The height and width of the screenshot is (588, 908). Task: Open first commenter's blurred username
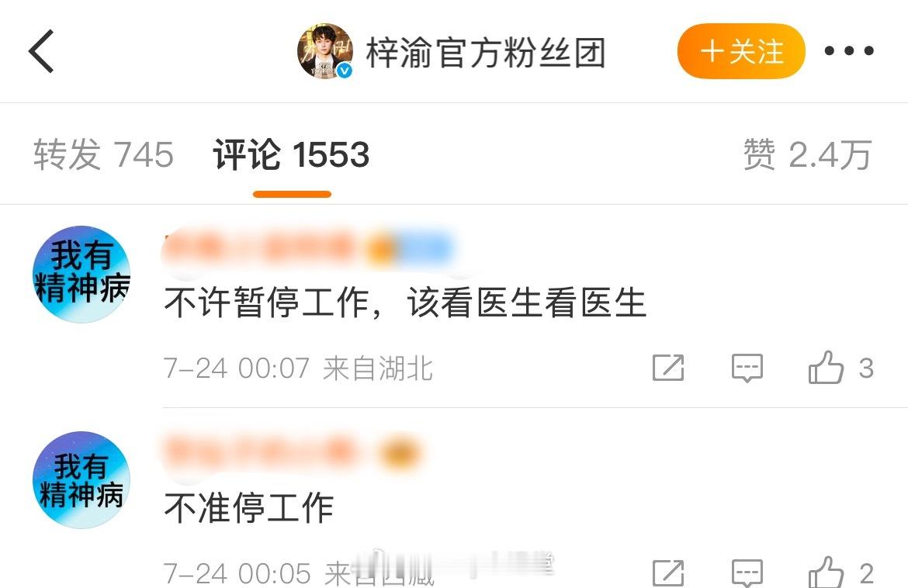(308, 249)
